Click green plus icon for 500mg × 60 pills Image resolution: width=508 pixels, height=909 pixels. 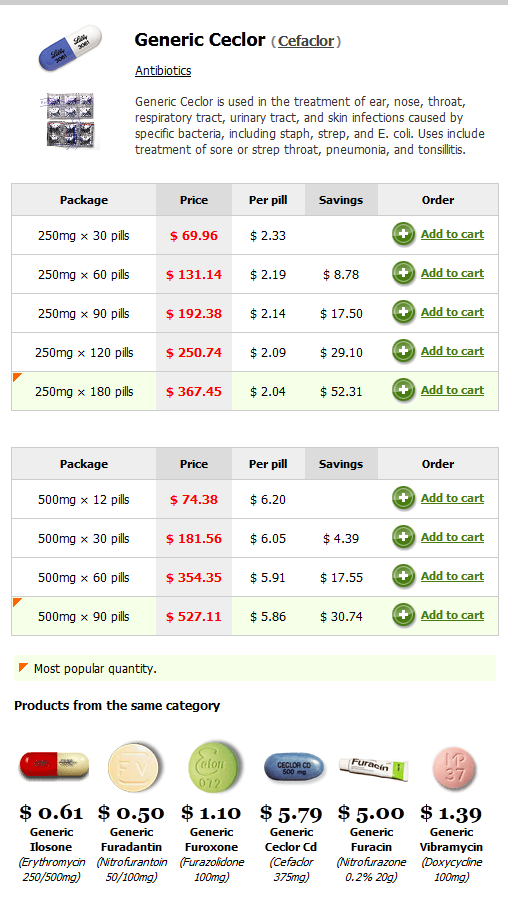403,576
